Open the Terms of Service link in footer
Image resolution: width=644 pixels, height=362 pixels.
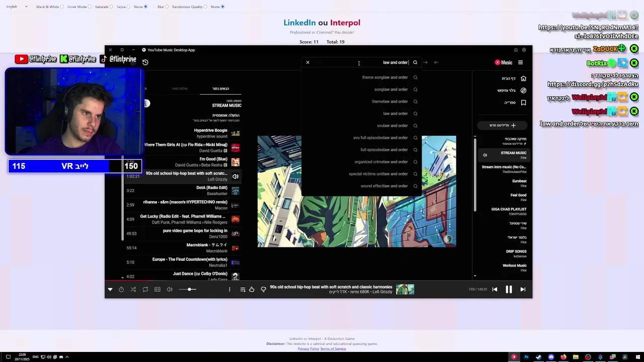333,349
